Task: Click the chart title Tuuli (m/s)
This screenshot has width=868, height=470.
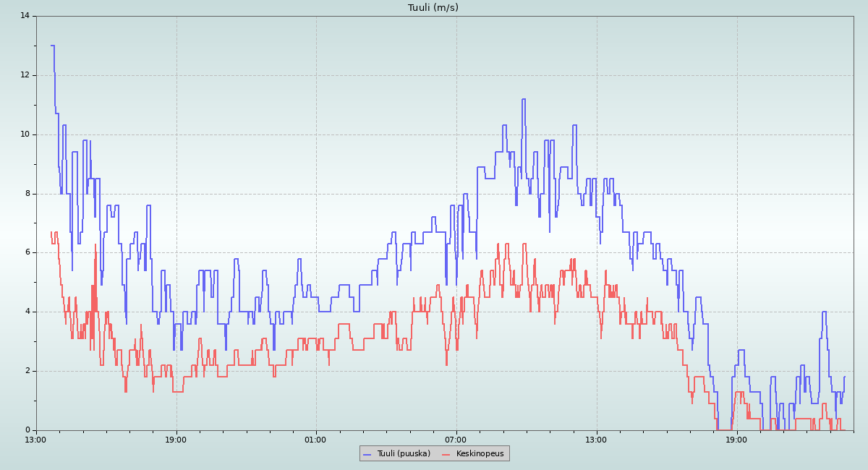Action: tap(433, 8)
